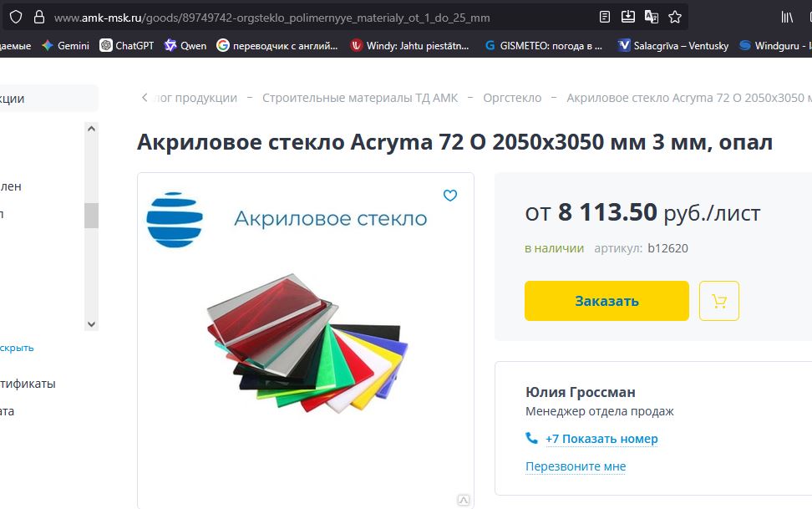Image resolution: width=812 pixels, height=509 pixels.
Task: Click the tracking protection shield icon
Action: (16, 17)
